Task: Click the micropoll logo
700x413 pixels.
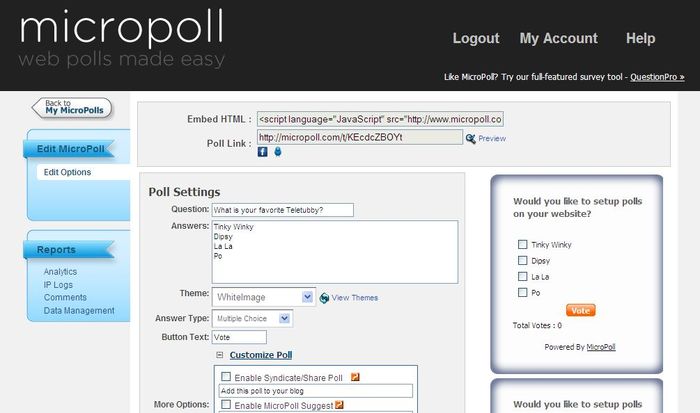Action: click(x=121, y=38)
